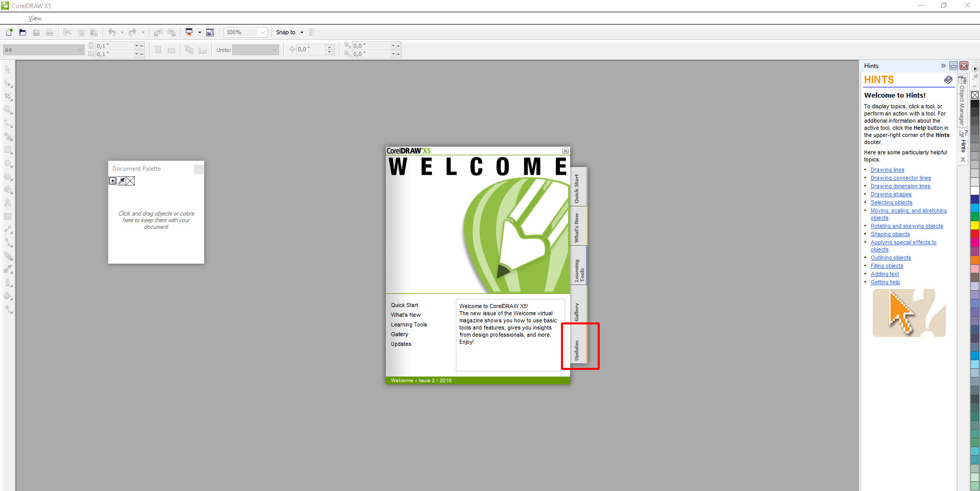Click the Help book icon in Hints docker
The height and width of the screenshot is (491, 980).
click(948, 80)
